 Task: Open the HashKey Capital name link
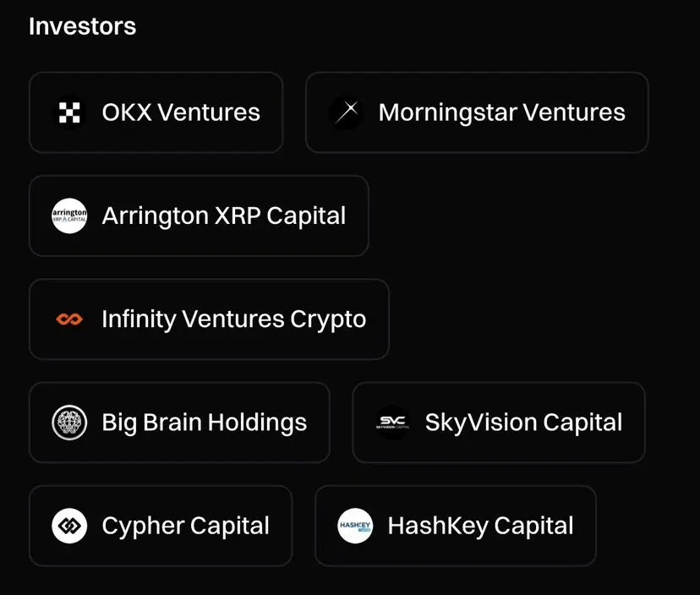(480, 526)
